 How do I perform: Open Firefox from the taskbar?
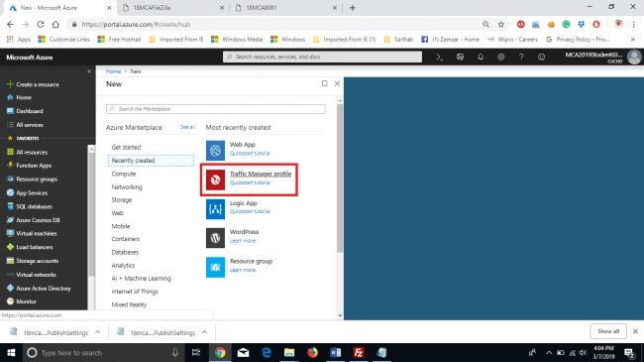click(x=312, y=352)
